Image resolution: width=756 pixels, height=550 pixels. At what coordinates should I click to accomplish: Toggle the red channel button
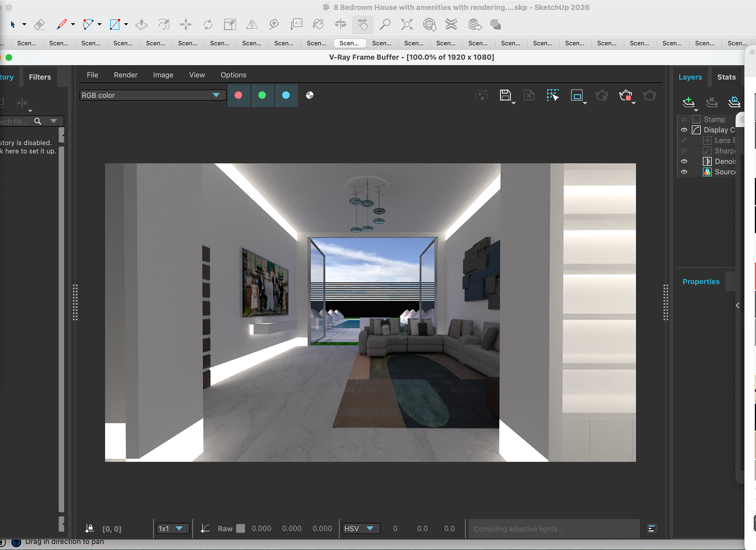pos(238,95)
